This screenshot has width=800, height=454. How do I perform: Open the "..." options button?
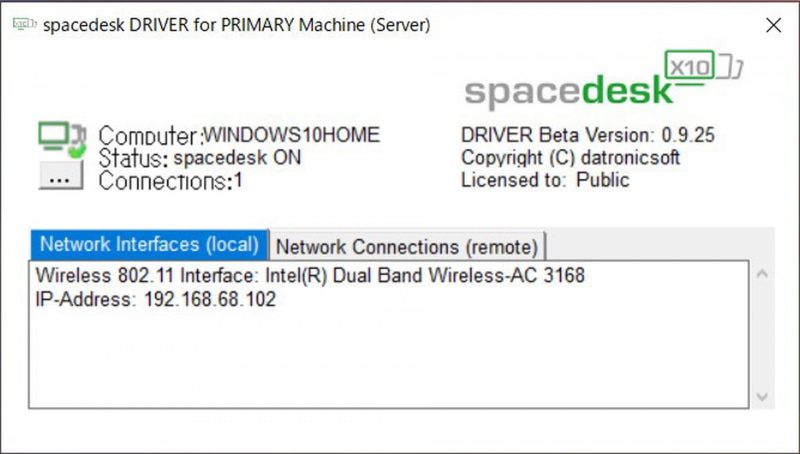click(x=60, y=176)
